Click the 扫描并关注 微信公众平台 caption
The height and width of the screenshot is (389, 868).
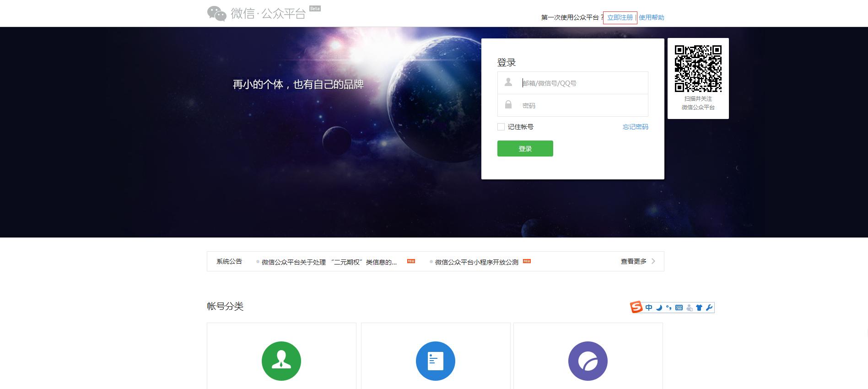click(698, 103)
